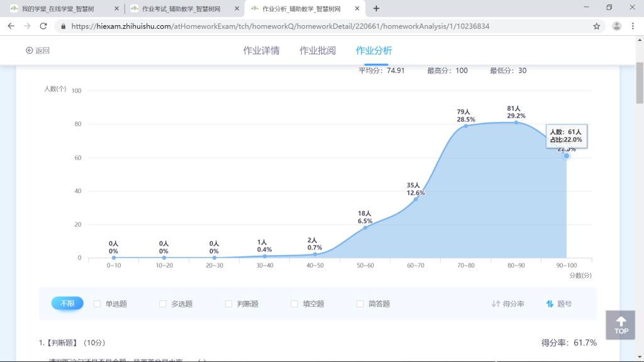Select the 简答题 filter checkbox
This screenshot has width=644, height=362.
coord(360,304)
